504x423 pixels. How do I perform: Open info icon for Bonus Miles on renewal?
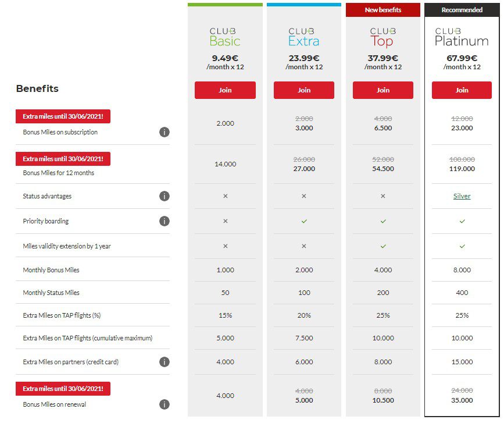[x=165, y=404]
